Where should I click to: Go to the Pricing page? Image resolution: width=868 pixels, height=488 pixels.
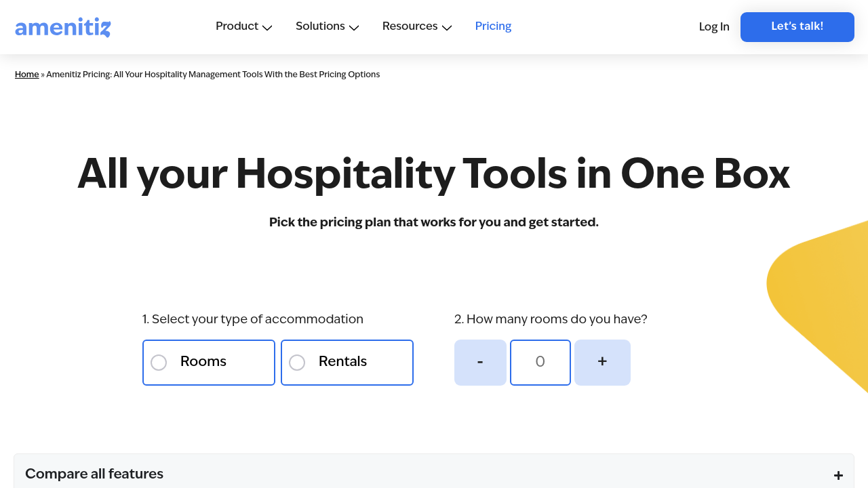click(x=493, y=26)
